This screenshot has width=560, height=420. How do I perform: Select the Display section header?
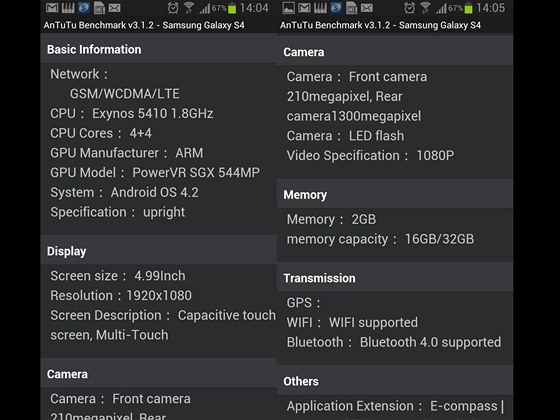coord(159,251)
